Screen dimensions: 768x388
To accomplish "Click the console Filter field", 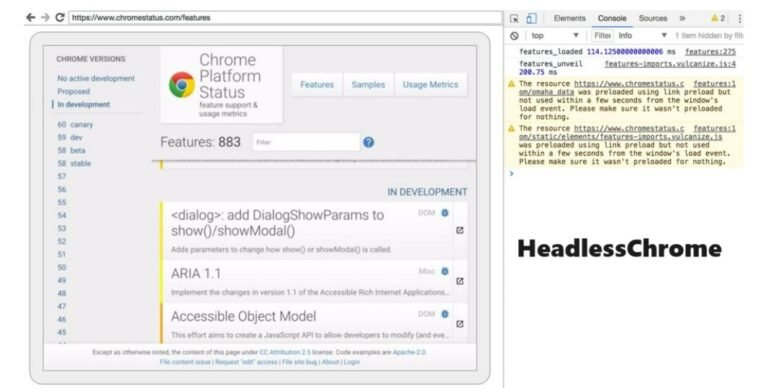I will click(x=602, y=36).
